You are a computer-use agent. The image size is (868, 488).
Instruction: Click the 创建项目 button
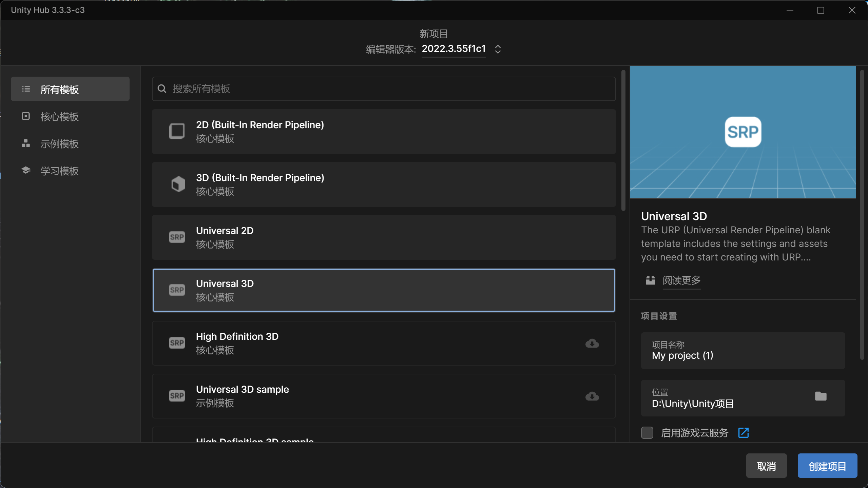(827, 466)
